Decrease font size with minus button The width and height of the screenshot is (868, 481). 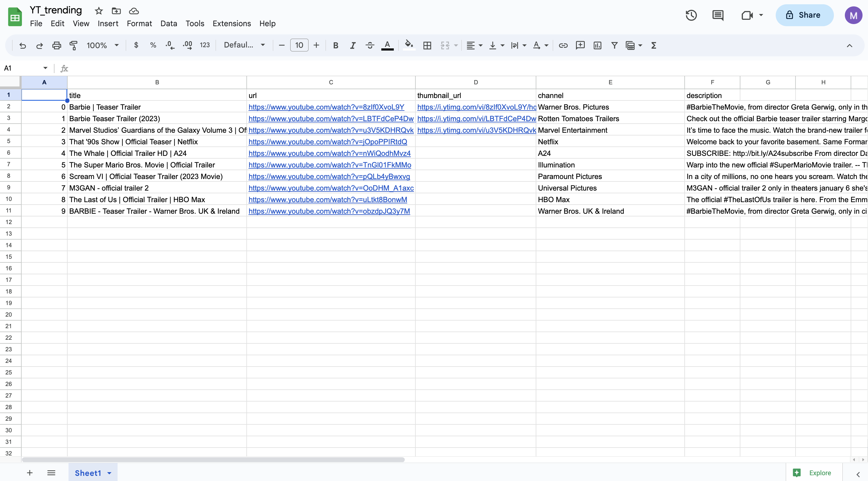click(282, 45)
